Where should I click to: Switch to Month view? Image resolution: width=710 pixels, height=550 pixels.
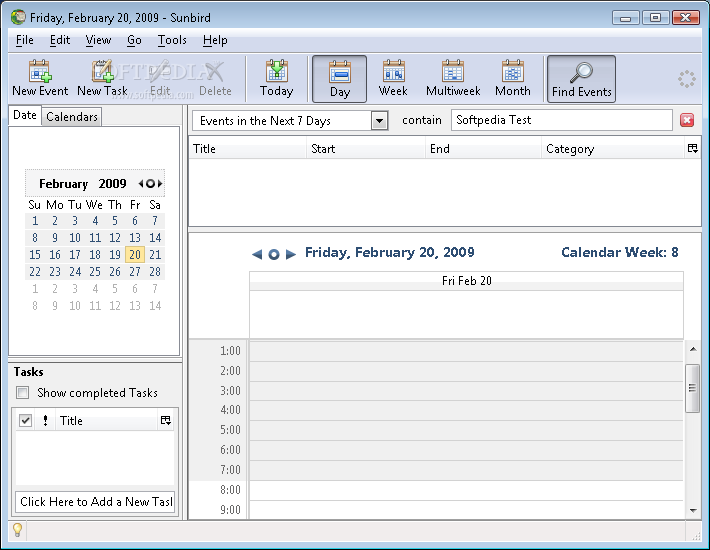point(513,79)
